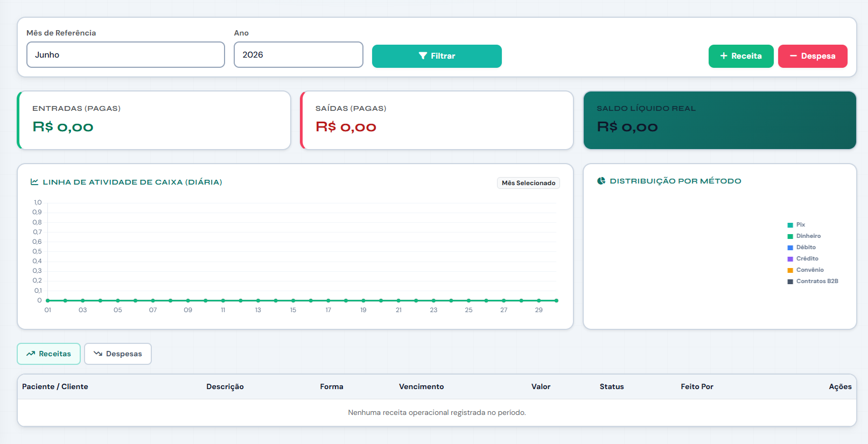Switch to the Despesas tab
The width and height of the screenshot is (868, 444).
118,354
